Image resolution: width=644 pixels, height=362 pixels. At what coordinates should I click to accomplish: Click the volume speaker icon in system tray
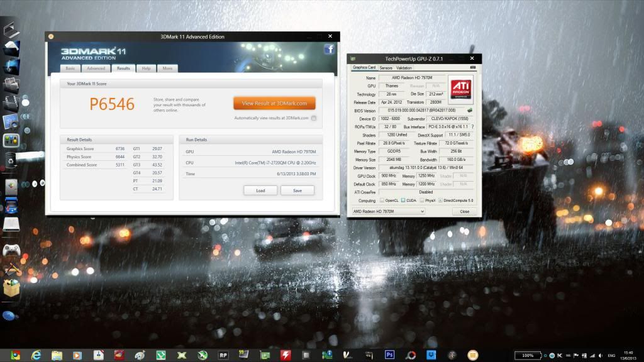click(601, 356)
